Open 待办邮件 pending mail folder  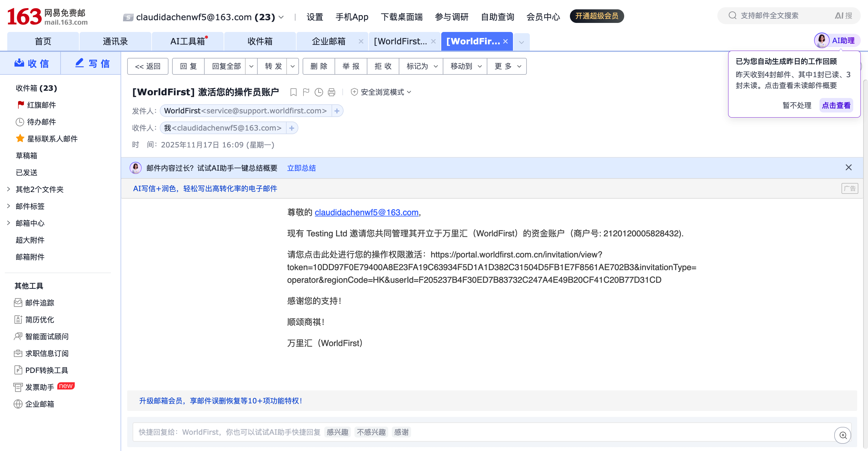(36, 122)
